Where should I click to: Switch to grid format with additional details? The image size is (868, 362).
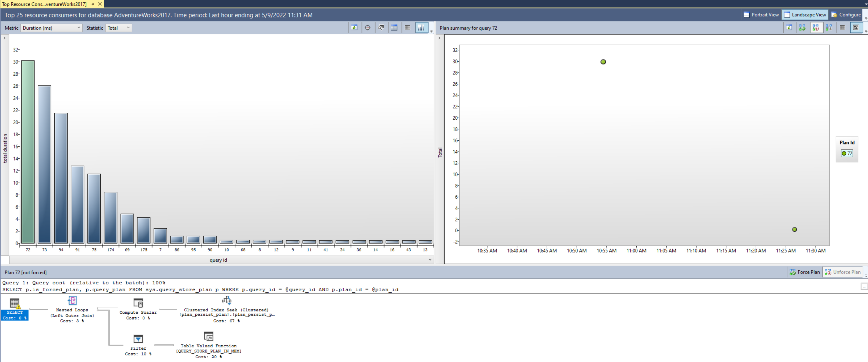pyautogui.click(x=394, y=28)
